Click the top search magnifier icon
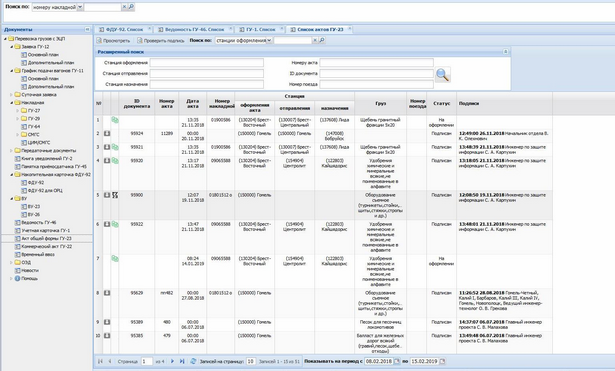Screen dimensions: 615x371 [x=131, y=7]
